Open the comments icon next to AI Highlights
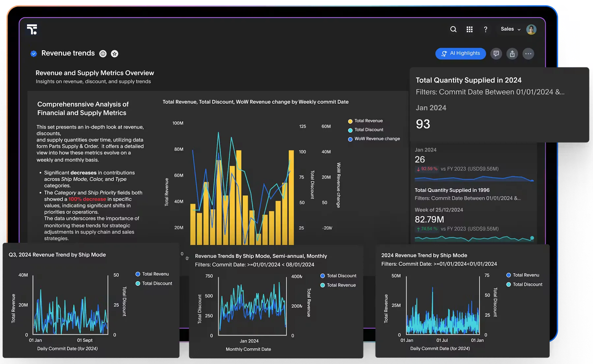 coord(496,53)
